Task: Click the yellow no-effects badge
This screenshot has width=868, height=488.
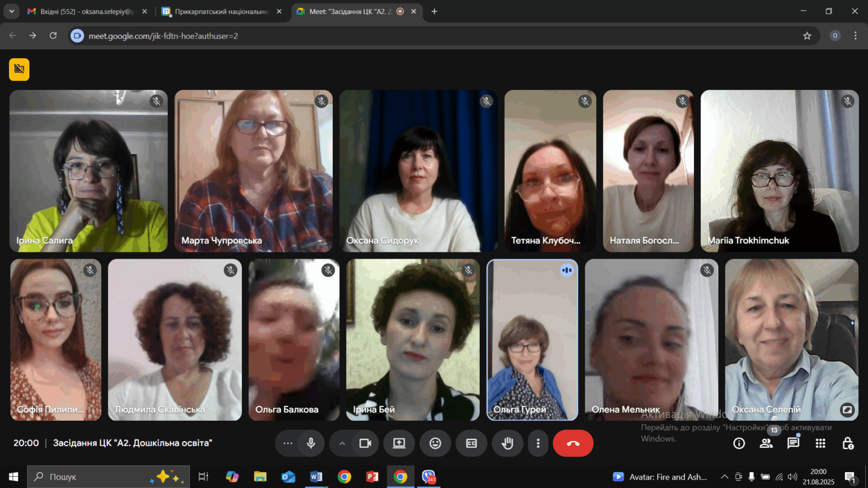Action: click(x=19, y=69)
